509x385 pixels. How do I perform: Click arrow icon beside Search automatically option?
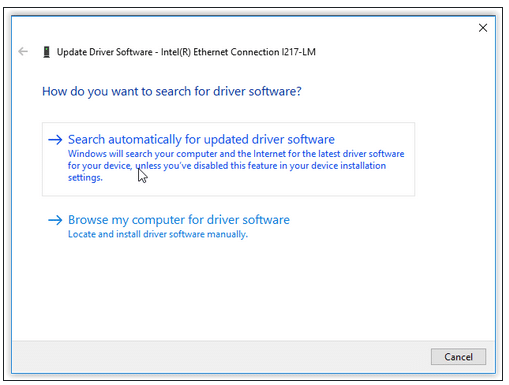click(x=55, y=139)
